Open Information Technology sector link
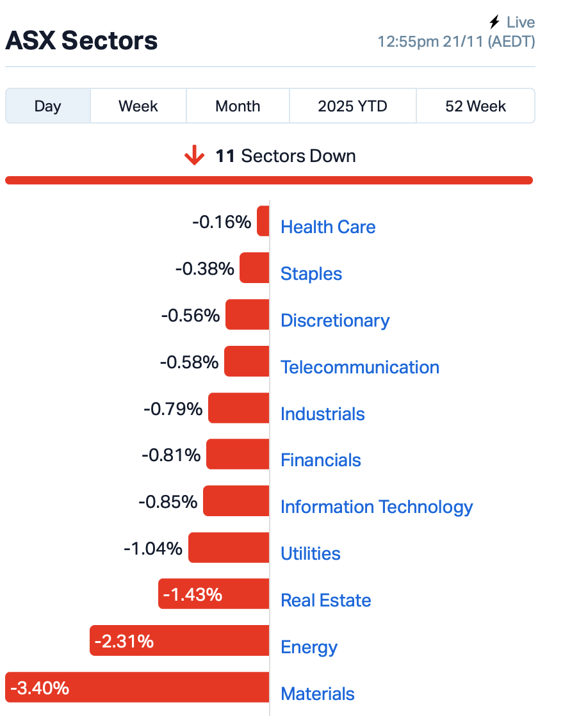The height and width of the screenshot is (716, 588). click(x=377, y=507)
